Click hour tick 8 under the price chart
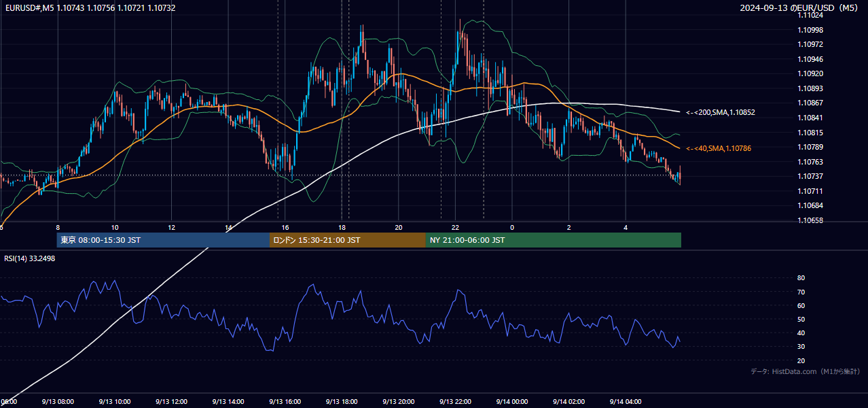Viewport: 868px width, 408px height. coord(58,227)
